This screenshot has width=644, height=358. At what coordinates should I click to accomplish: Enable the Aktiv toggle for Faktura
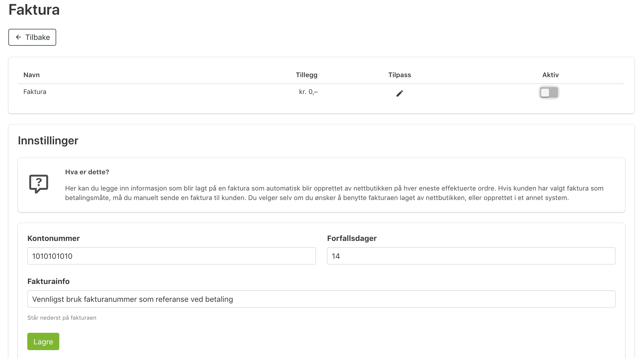click(x=549, y=92)
